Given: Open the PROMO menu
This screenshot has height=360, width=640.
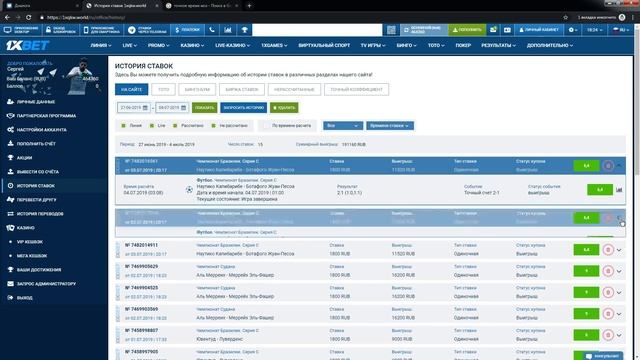Looking at the screenshot, I should [x=158, y=45].
